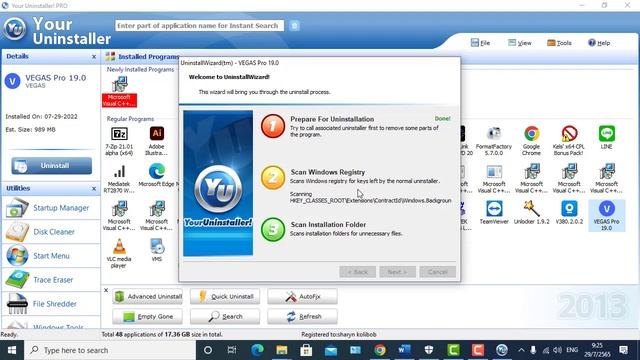This screenshot has width=640, height=360.
Task: Open Microsoft Edge from taskbar
Action: [x=257, y=350]
